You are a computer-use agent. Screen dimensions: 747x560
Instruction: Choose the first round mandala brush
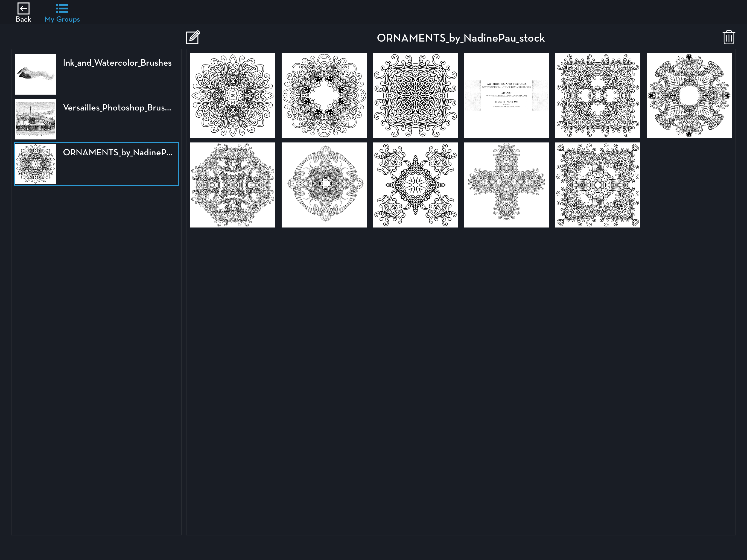[233, 96]
